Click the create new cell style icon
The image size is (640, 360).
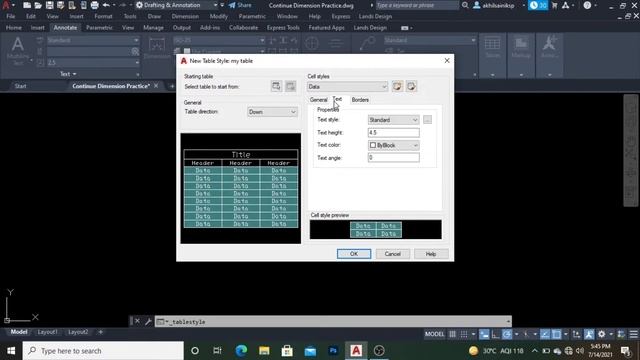tap(397, 86)
